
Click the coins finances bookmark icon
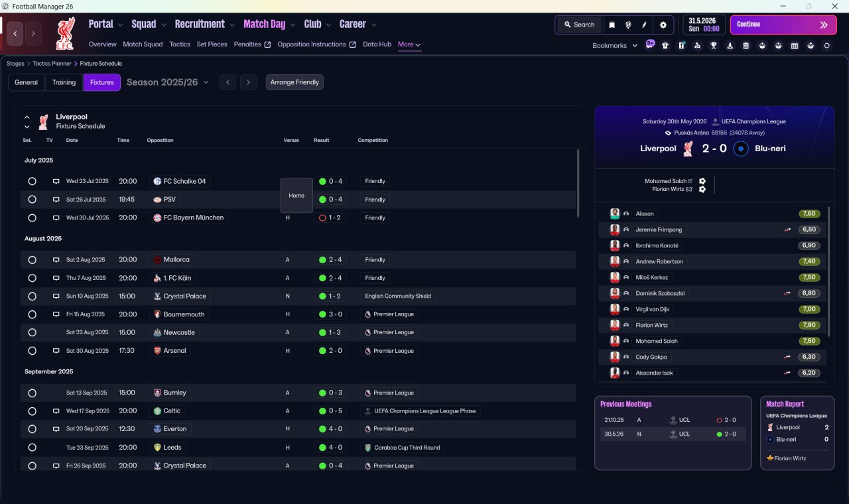[x=746, y=46]
